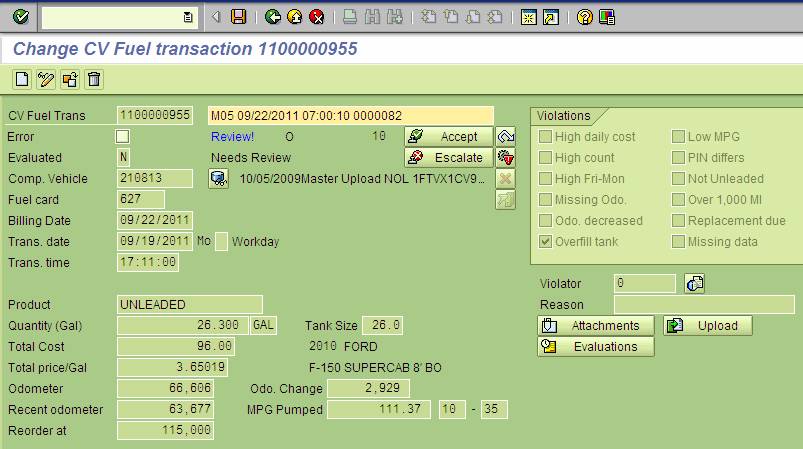Screen dimensions: 803x449
Task: Click the Escalate button
Action: [449, 158]
